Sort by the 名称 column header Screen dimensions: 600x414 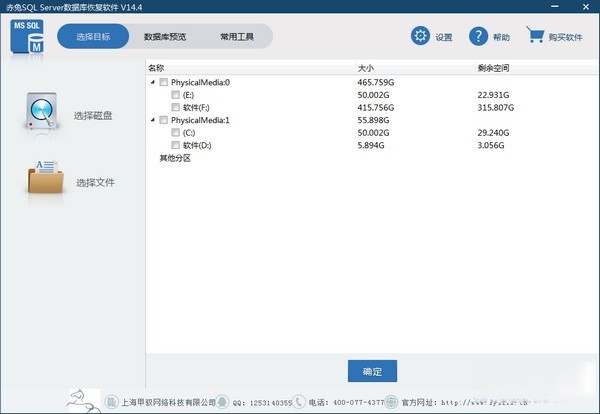(x=156, y=68)
